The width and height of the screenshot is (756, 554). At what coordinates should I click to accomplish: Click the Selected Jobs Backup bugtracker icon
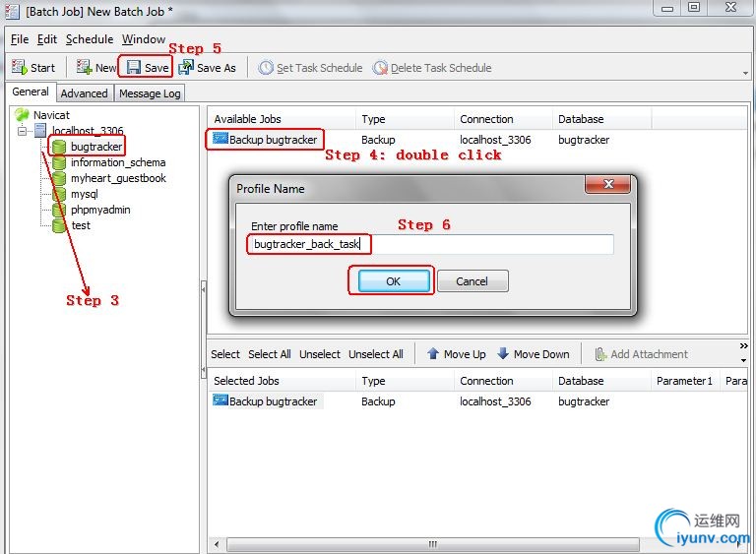[x=220, y=400]
